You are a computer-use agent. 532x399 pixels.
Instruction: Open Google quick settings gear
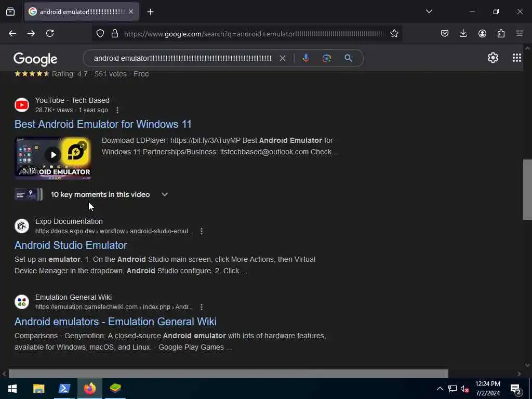click(493, 58)
